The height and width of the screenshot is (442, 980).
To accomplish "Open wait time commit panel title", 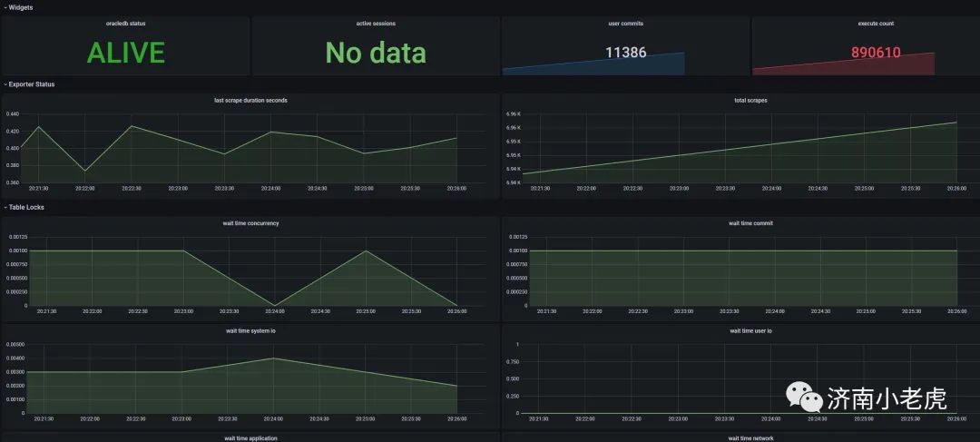I will coord(750,223).
